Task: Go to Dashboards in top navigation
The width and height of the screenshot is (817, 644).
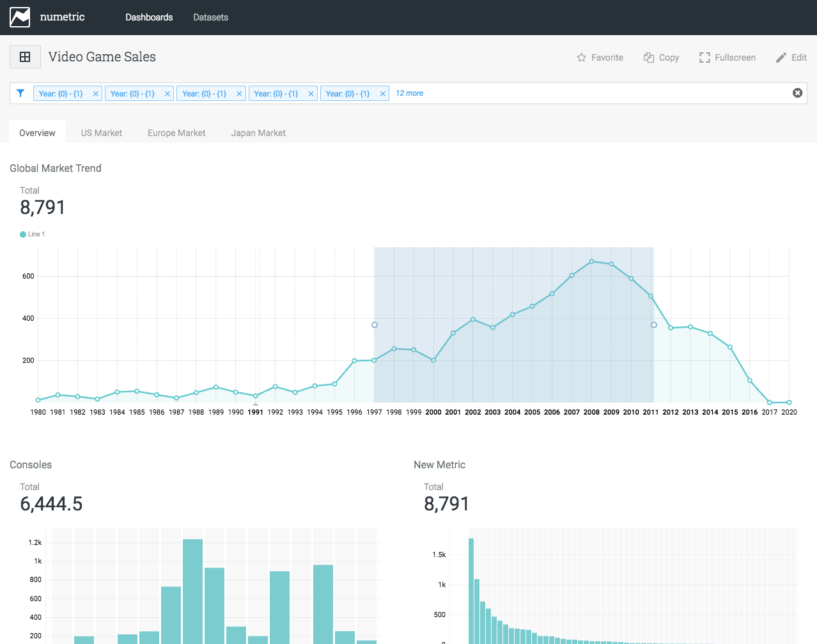Action: click(x=149, y=17)
